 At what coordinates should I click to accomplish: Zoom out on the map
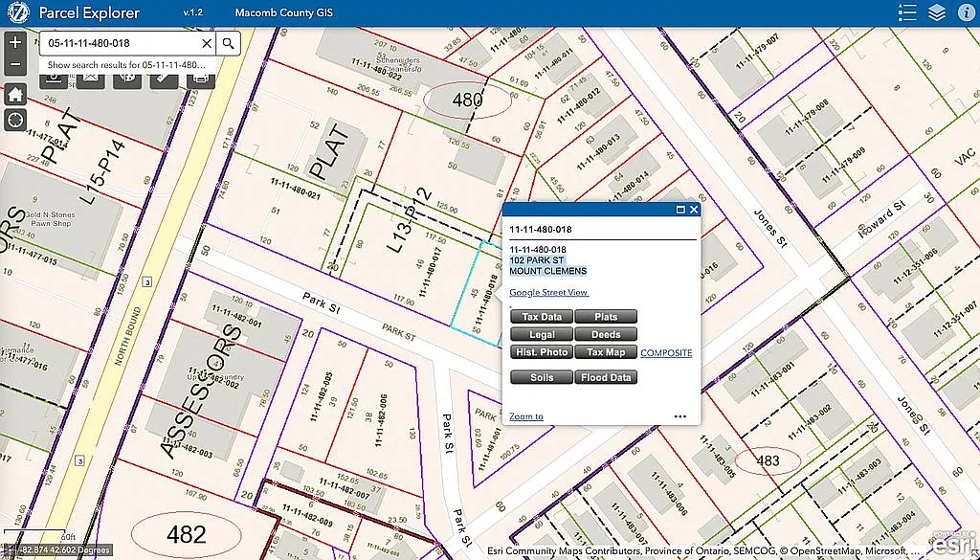pyautogui.click(x=14, y=65)
